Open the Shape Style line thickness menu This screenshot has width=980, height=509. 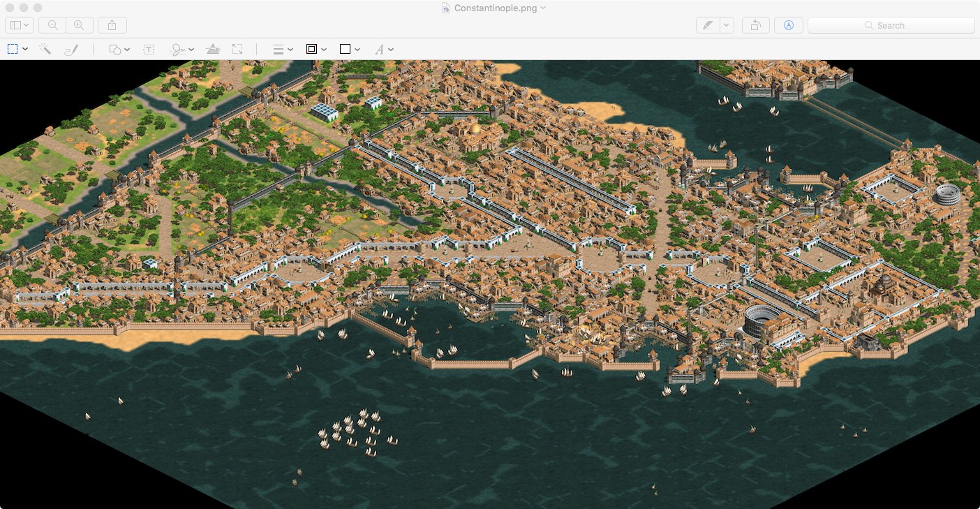(282, 50)
